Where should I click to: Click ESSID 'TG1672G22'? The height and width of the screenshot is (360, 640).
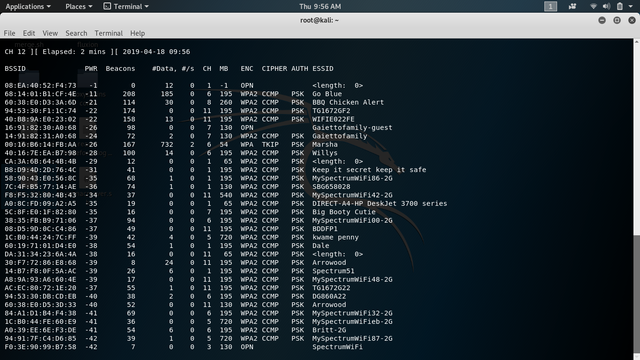pyautogui.click(x=331, y=288)
